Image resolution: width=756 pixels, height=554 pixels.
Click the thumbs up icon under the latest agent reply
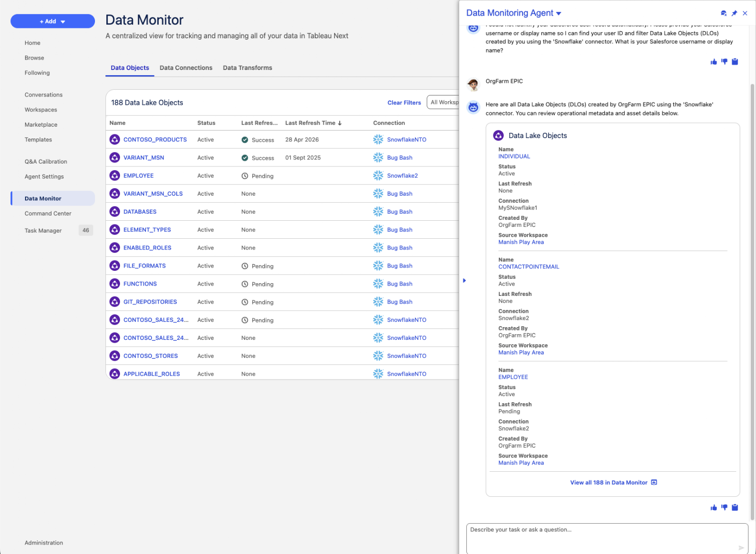pos(713,507)
